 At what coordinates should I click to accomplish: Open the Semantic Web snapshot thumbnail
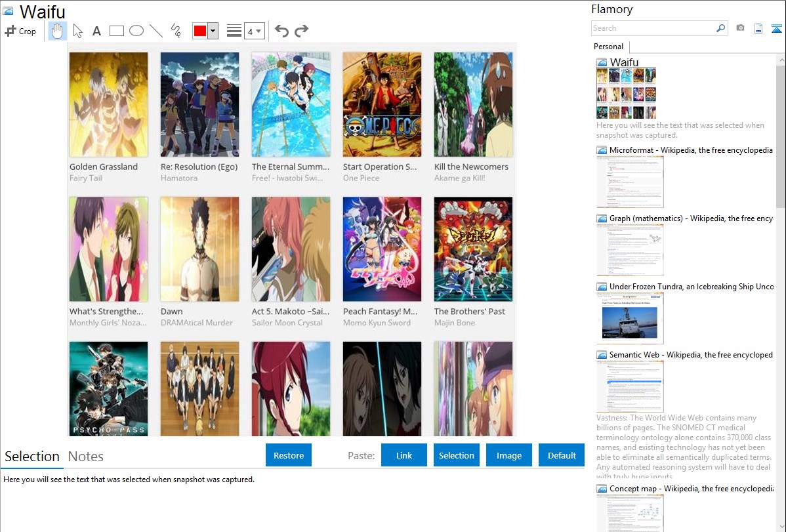pos(630,386)
